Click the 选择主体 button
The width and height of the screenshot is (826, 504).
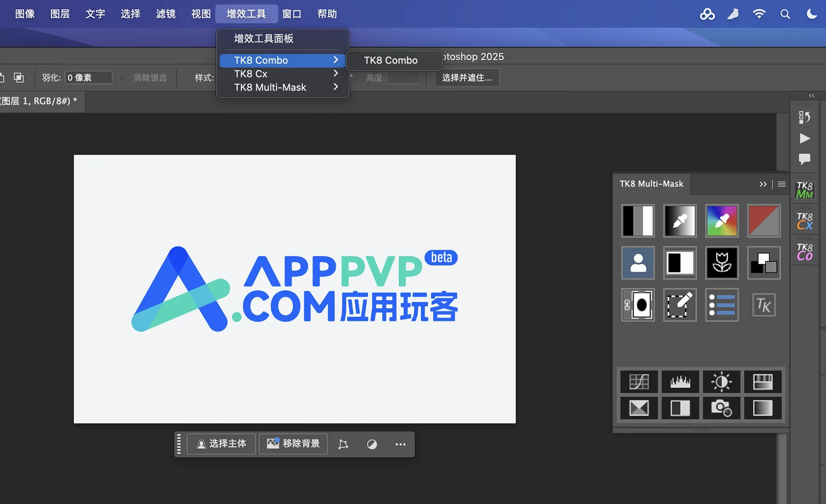coord(222,444)
